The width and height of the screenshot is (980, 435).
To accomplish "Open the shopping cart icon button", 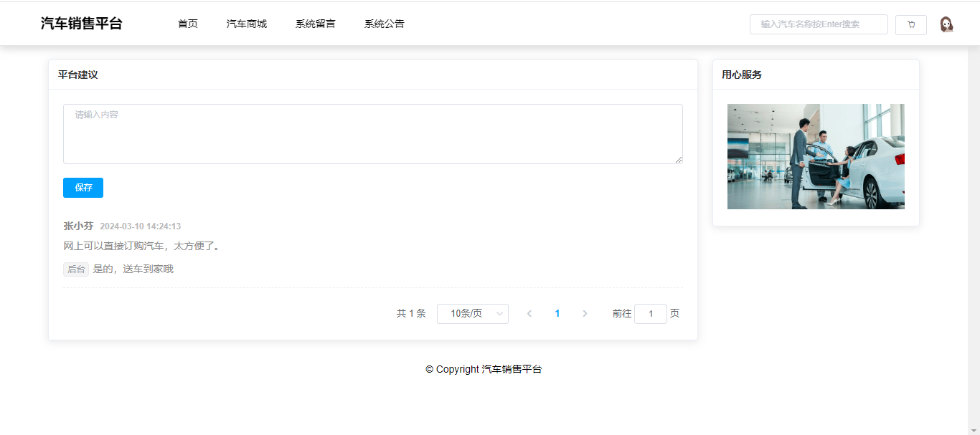I will 911,24.
